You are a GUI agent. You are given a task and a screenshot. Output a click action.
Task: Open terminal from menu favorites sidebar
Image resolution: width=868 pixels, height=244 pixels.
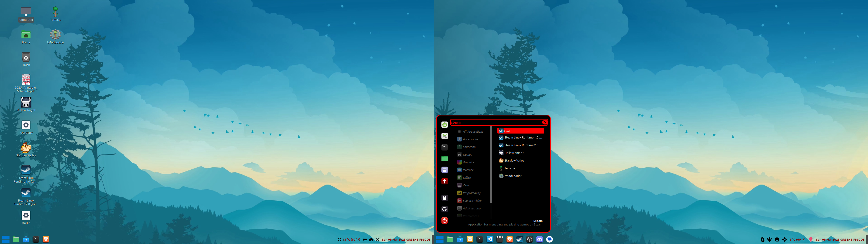pos(444,147)
